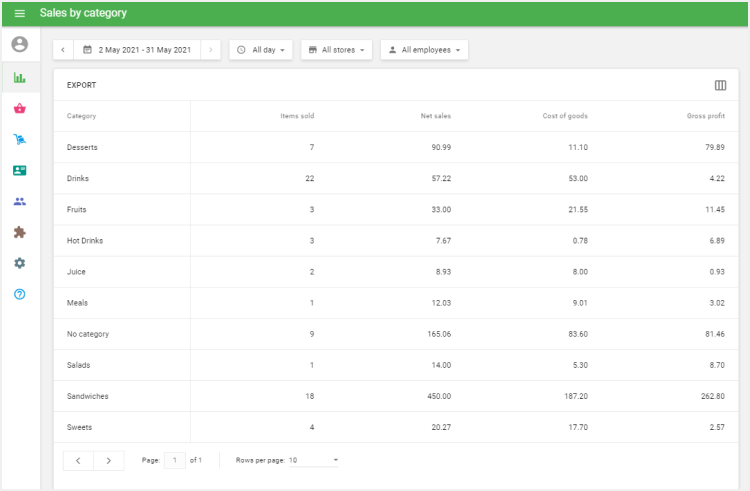
Task: Go to the previous date period arrow
Action: coord(63,49)
